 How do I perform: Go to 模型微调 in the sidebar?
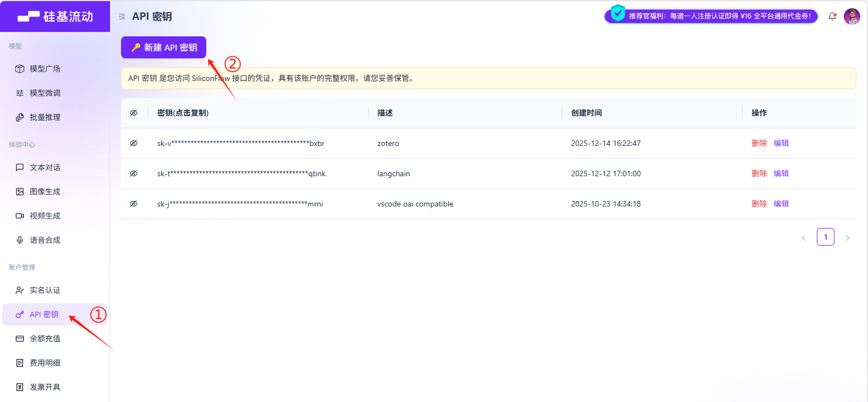pyautogui.click(x=45, y=93)
